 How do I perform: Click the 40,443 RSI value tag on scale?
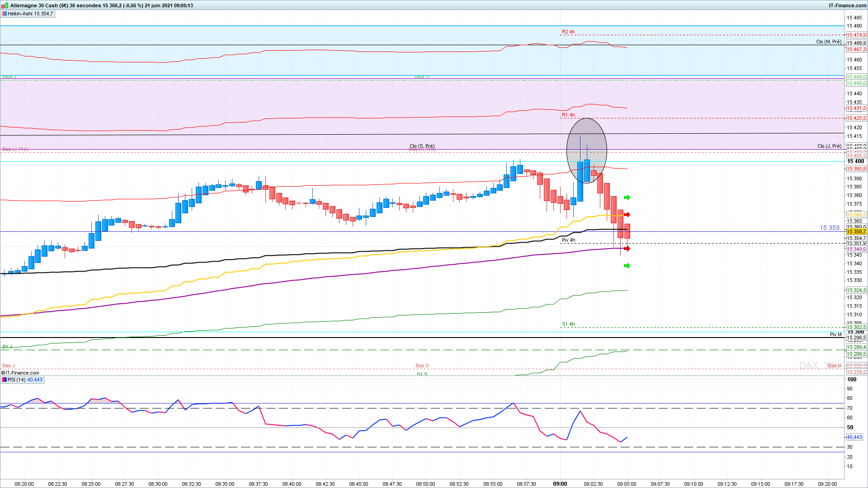click(854, 437)
